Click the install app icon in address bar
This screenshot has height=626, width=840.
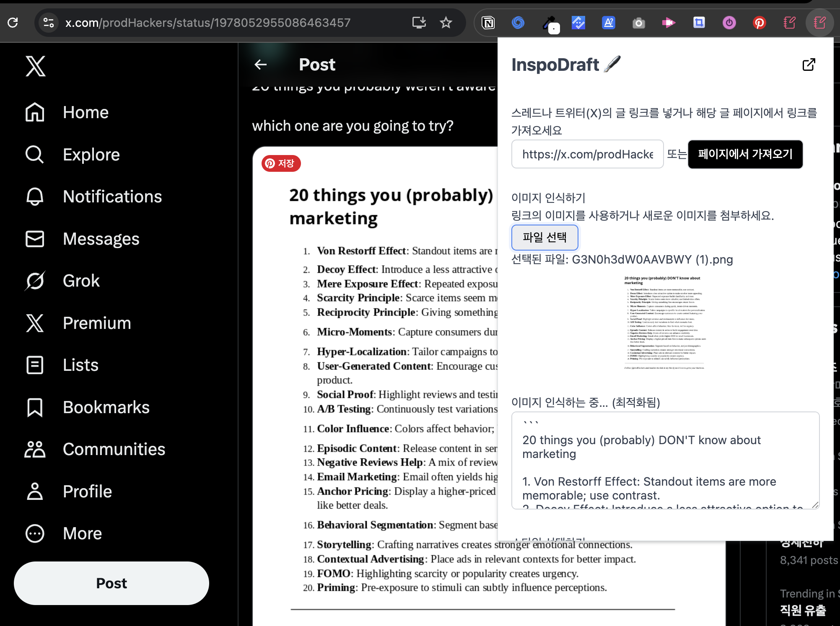tap(419, 23)
